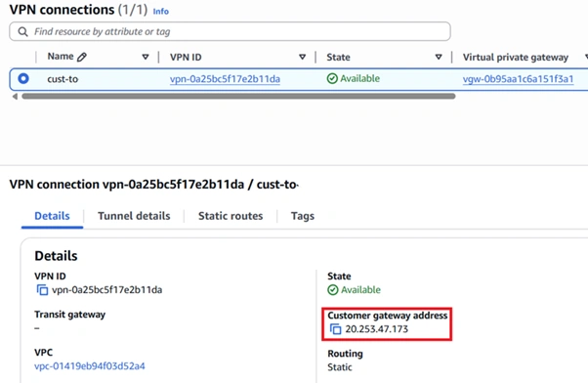Image resolution: width=588 pixels, height=383 pixels.
Task: Click the Available check icon in table row
Action: [x=332, y=79]
